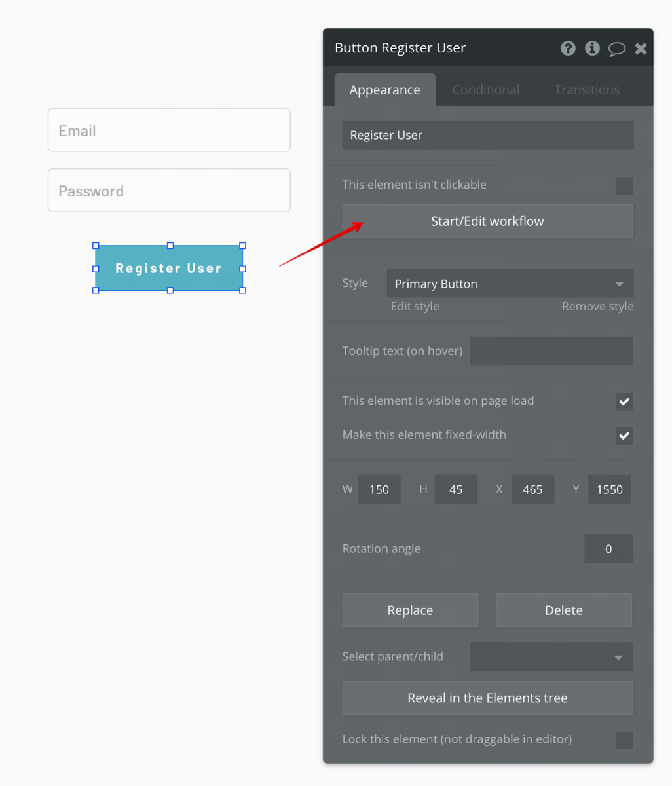This screenshot has height=786, width=672.
Task: Reveal element in the Elements tree
Action: tap(487, 698)
